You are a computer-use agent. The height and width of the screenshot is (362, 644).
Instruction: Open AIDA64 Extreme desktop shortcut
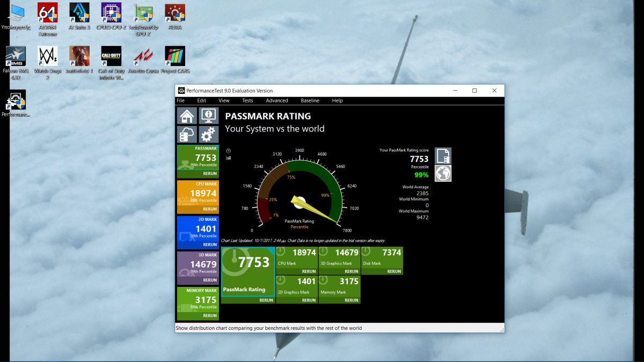(48, 19)
